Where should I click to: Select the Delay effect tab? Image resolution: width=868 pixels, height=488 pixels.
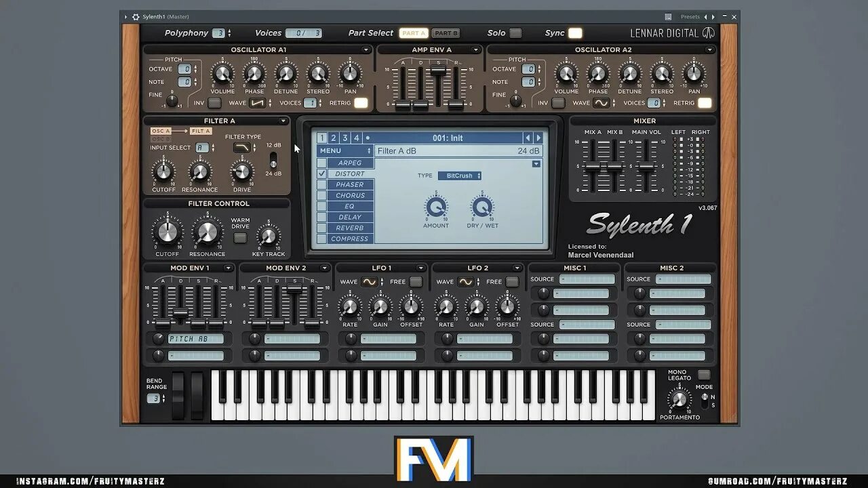coord(351,218)
